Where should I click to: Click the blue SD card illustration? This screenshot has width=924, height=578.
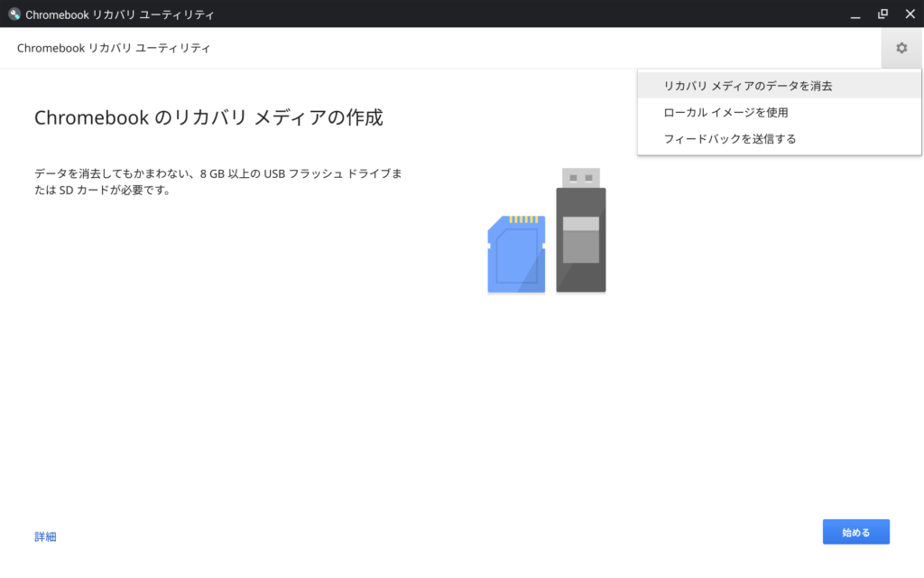pos(515,256)
